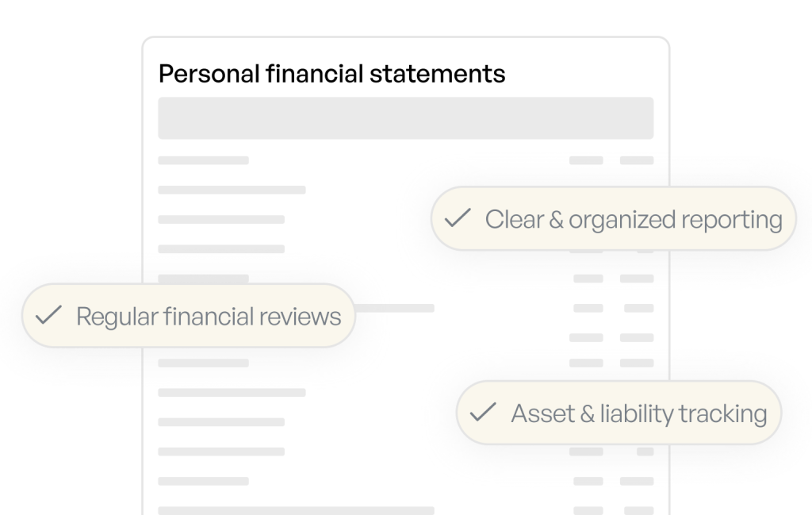Click the word "statements" in the heading
Image resolution: width=812 pixels, height=515 pixels.
[x=437, y=74]
